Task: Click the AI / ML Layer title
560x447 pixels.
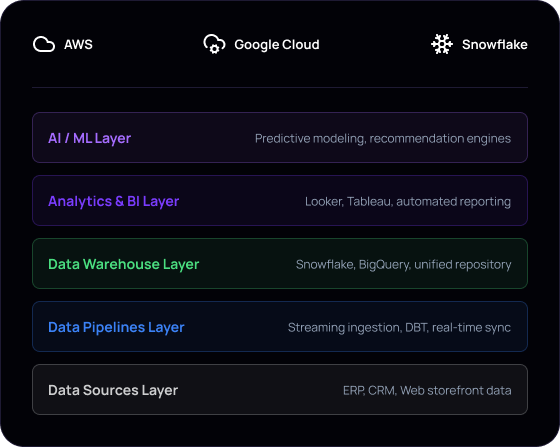Action: click(x=90, y=138)
